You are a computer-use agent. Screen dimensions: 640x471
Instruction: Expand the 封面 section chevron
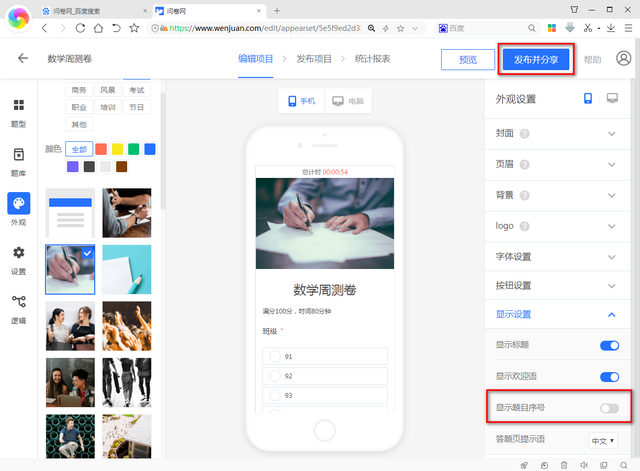pyautogui.click(x=611, y=133)
